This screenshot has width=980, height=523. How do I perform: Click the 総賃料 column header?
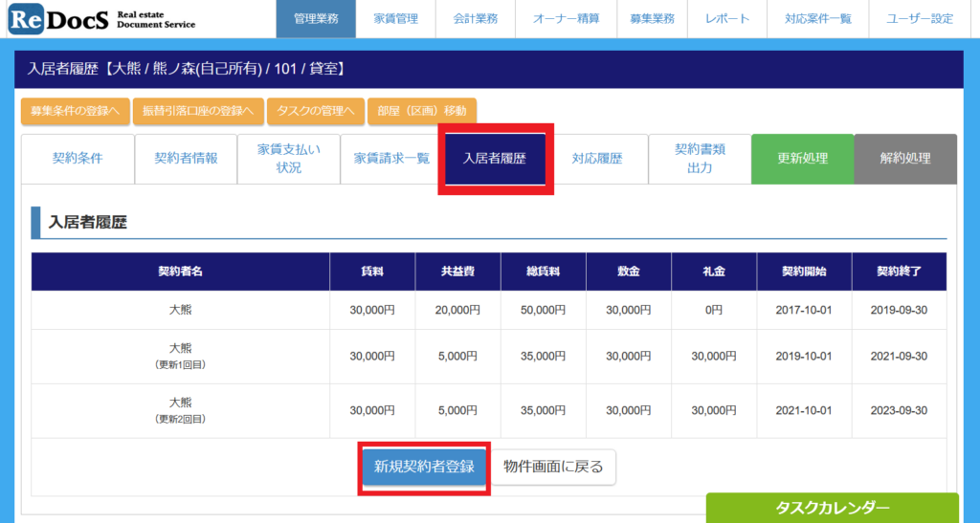tap(544, 272)
